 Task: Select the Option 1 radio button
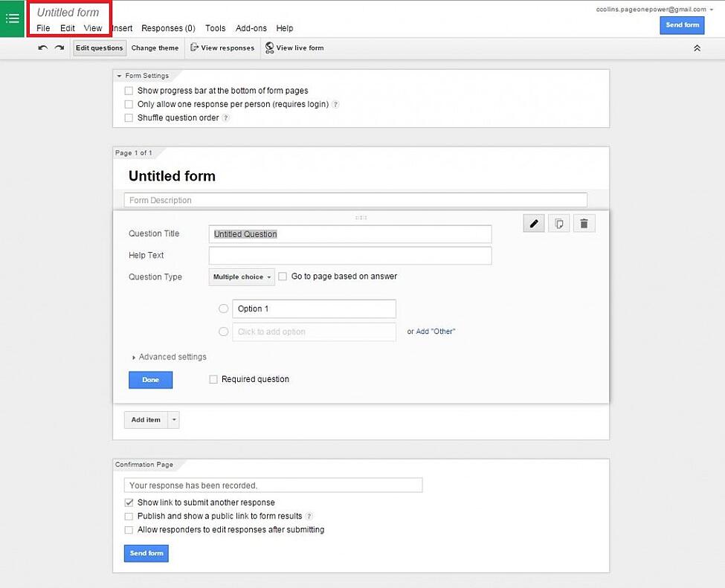click(223, 308)
